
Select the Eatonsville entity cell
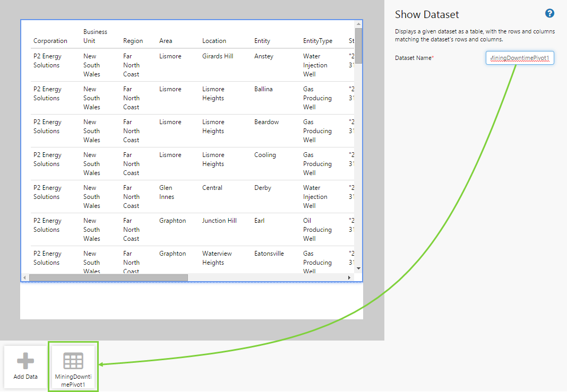[269, 254]
